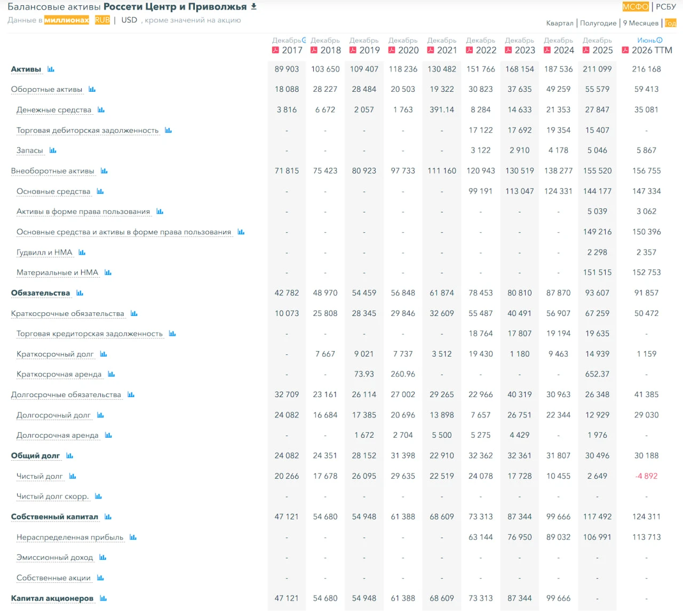Switch period to Год
This screenshot has height=616, width=683.
pos(670,23)
